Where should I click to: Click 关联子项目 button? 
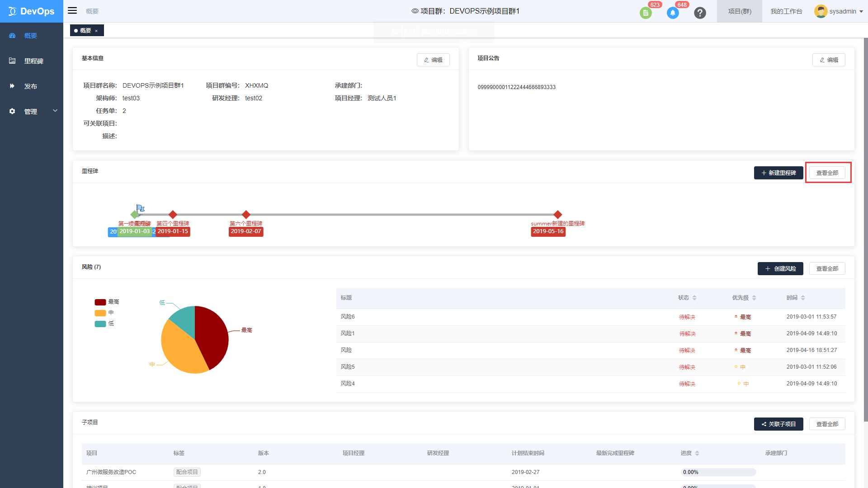click(x=779, y=424)
